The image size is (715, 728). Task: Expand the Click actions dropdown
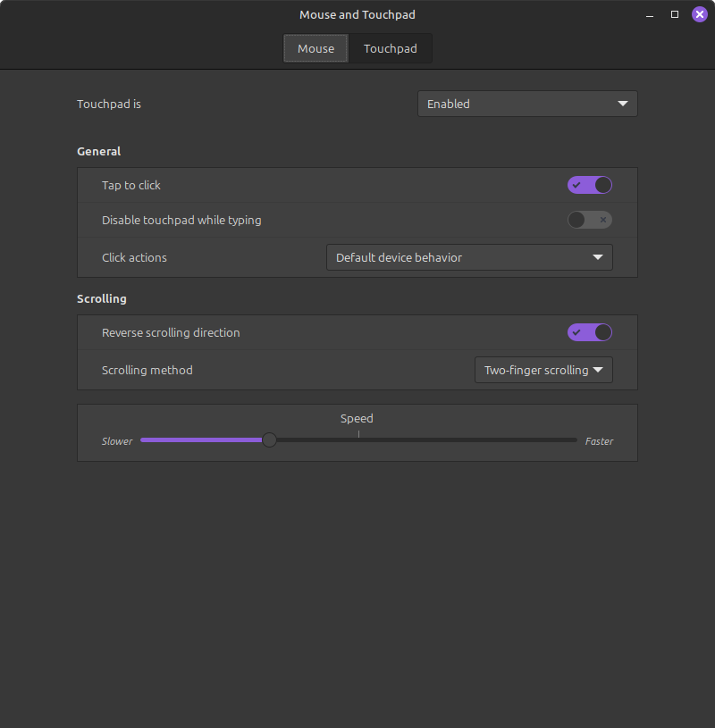click(469, 257)
